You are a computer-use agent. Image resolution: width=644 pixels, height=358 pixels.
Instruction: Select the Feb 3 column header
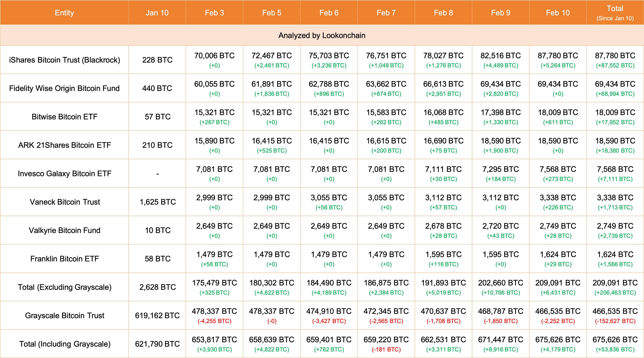tap(214, 13)
